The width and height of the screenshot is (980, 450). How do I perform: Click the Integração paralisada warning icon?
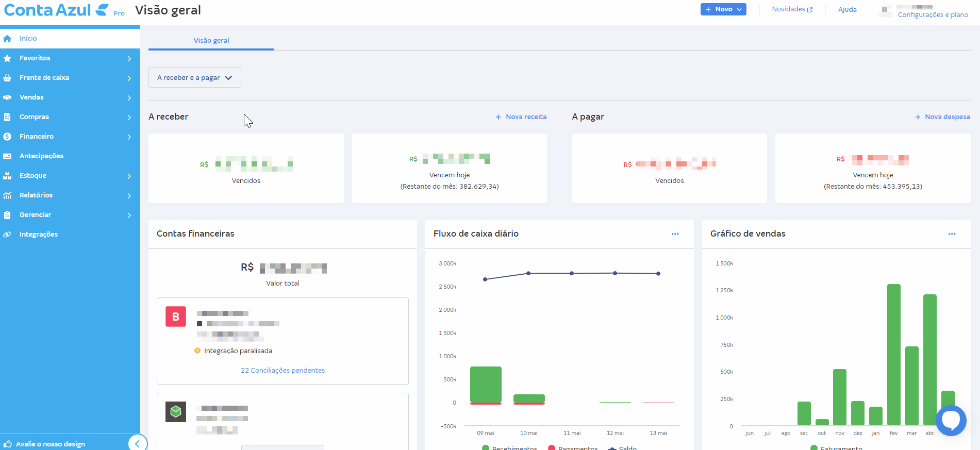click(x=197, y=351)
